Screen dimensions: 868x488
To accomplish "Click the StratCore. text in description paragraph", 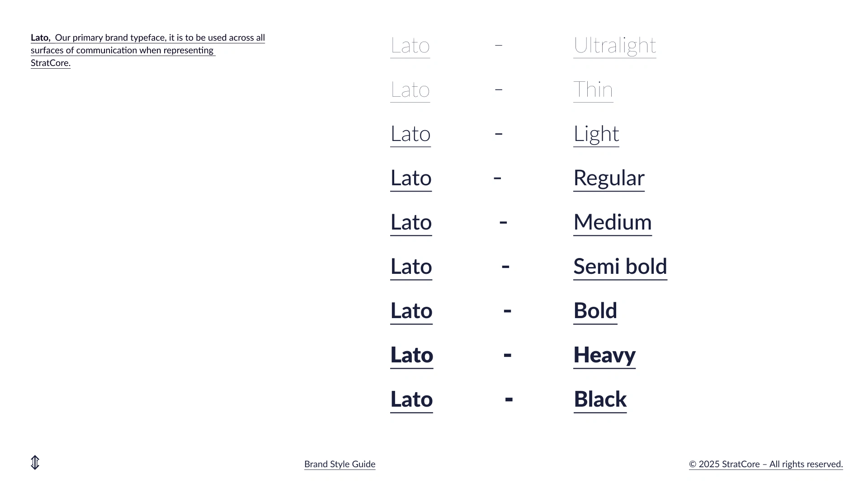I will (51, 63).
